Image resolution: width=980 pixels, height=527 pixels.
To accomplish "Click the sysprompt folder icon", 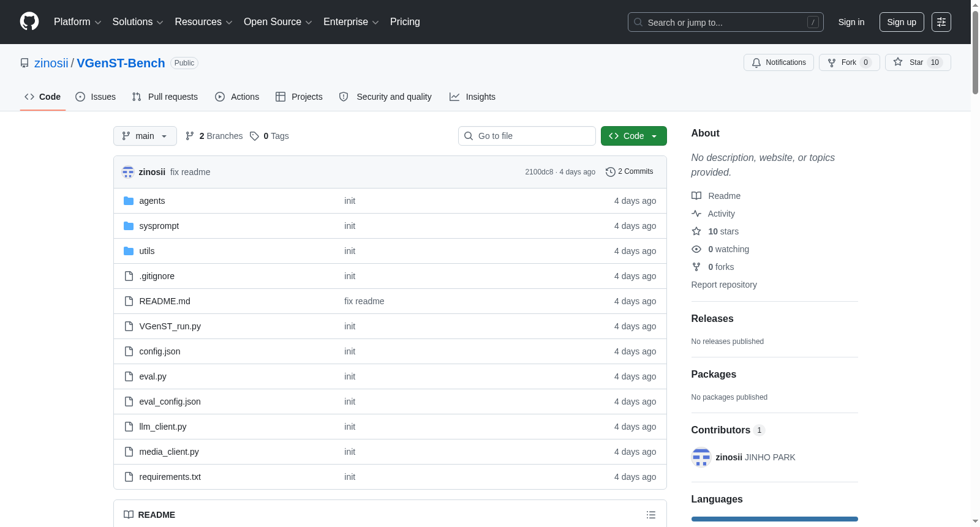I will (x=129, y=226).
